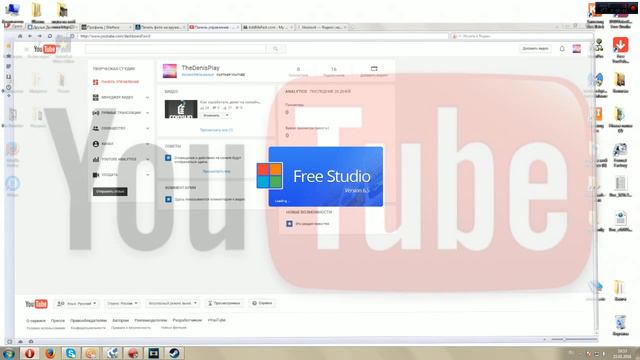Screen dimensions: 640x360
Task: Open Firefox from the taskbar
Action: (x=50, y=353)
